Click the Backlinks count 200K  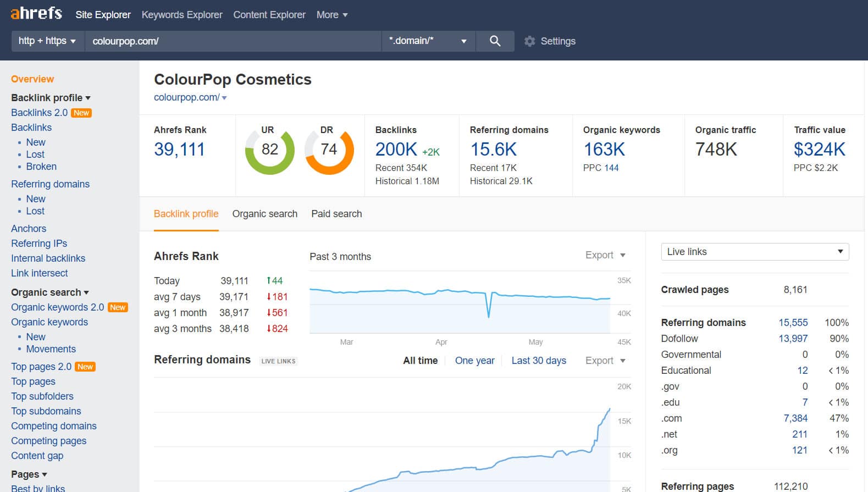click(396, 150)
